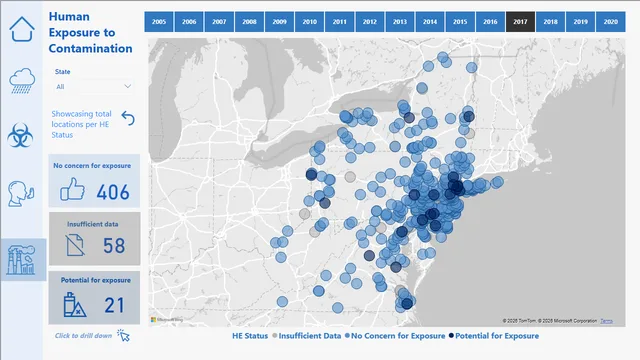Select year 2005
The height and width of the screenshot is (360, 640).
(159, 22)
